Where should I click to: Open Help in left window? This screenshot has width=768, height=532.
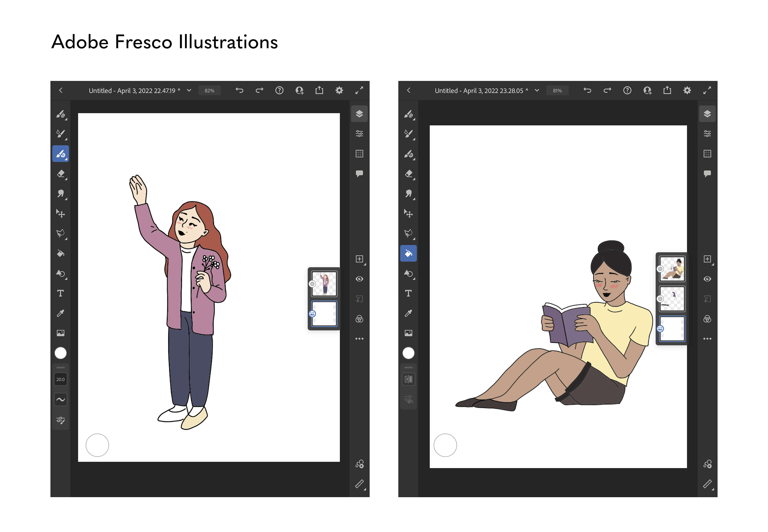tap(279, 90)
